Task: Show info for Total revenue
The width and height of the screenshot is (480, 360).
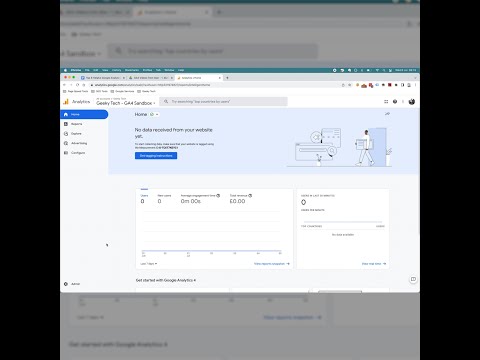Action: 250,196
